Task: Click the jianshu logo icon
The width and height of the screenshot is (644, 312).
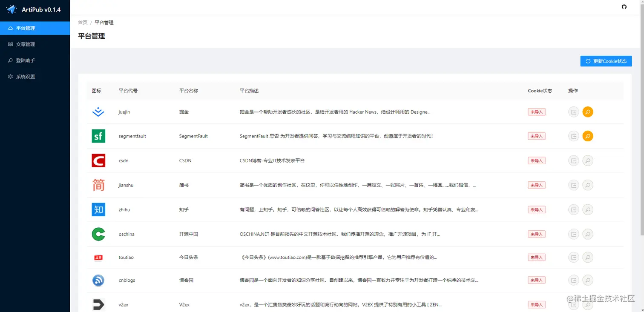Action: [x=98, y=185]
